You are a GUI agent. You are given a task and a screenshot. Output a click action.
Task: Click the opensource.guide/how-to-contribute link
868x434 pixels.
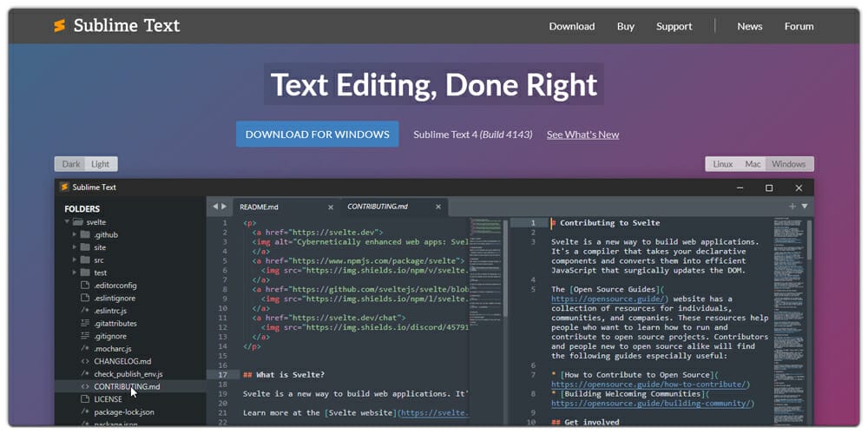point(650,385)
